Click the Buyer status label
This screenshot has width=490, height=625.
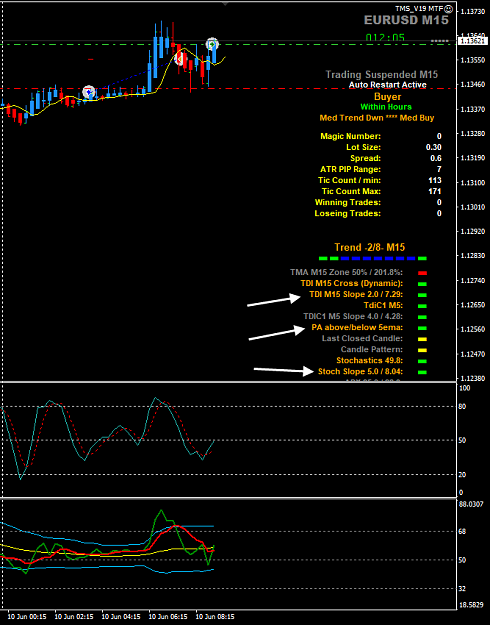388,97
